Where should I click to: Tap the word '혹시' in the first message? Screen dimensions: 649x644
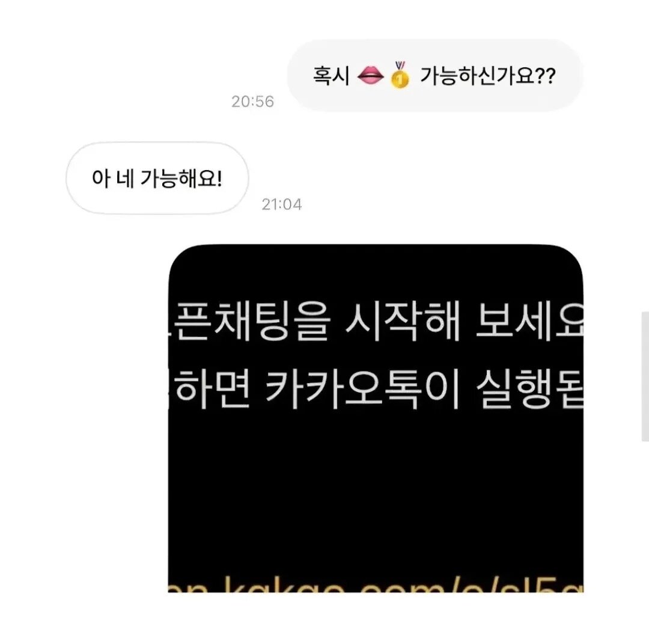tap(331, 76)
